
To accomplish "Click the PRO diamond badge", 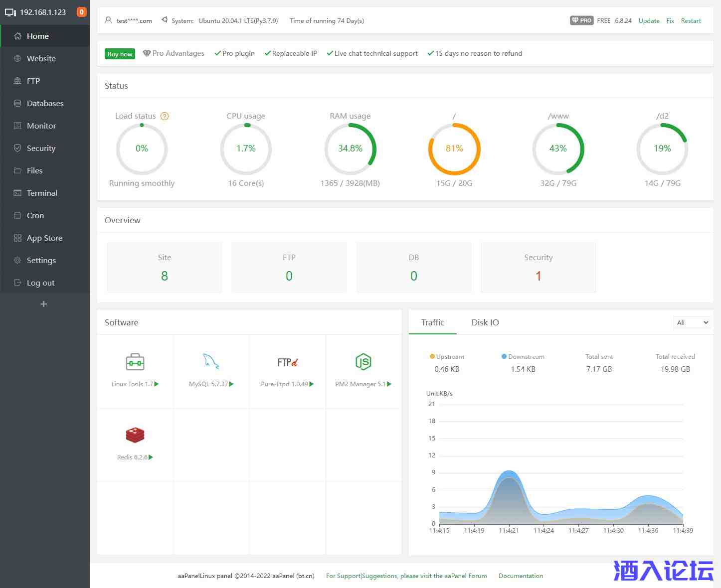I will [581, 20].
